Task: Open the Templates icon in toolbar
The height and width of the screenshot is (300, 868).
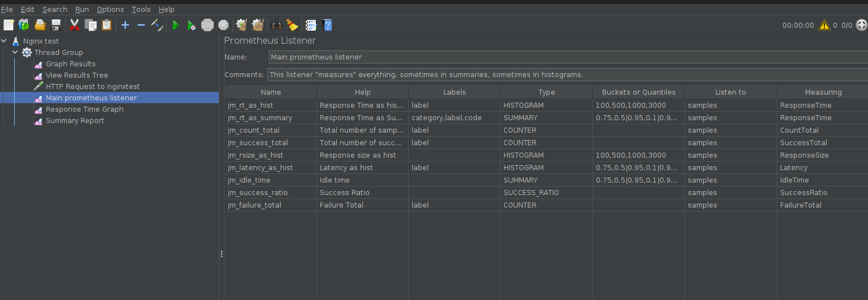Action: 23,25
